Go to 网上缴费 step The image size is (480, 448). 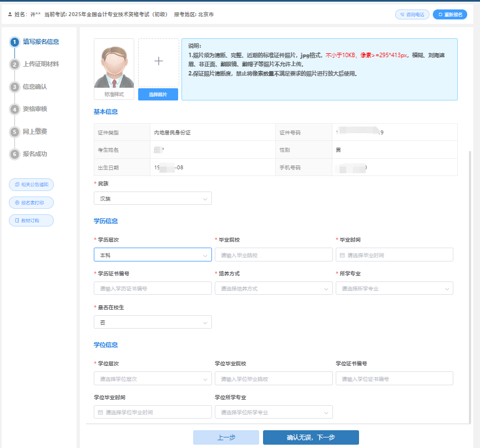[x=35, y=132]
